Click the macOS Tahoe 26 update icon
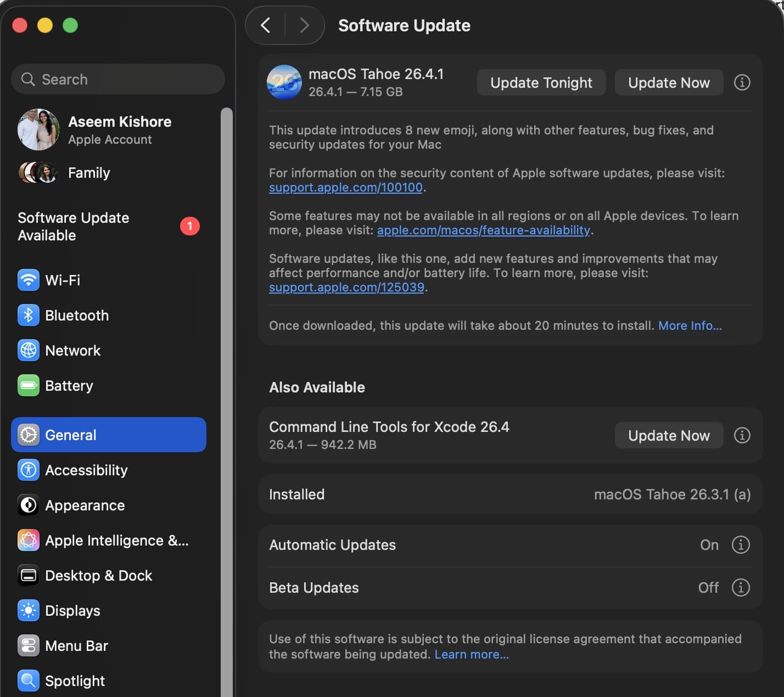Viewport: 784px width, 697px height. (x=284, y=82)
